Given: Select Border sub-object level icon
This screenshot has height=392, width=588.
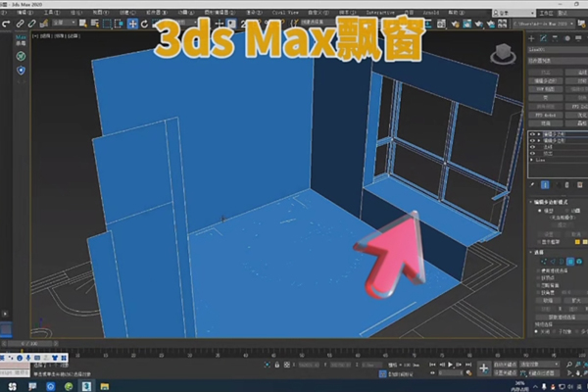Looking at the screenshot, I should (562, 261).
